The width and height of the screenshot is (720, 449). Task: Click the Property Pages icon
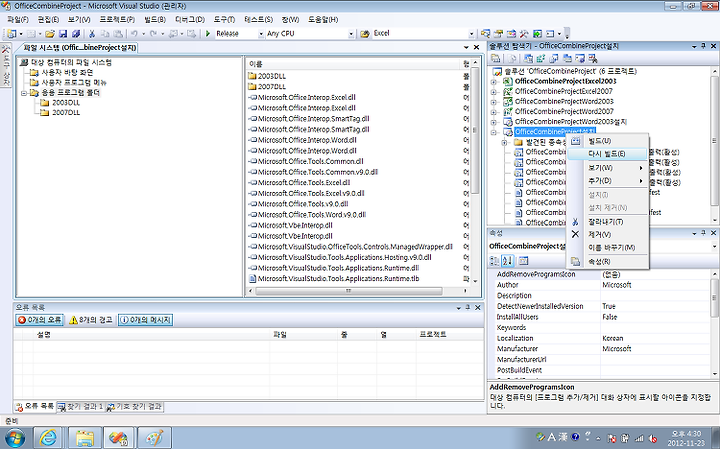point(523,261)
